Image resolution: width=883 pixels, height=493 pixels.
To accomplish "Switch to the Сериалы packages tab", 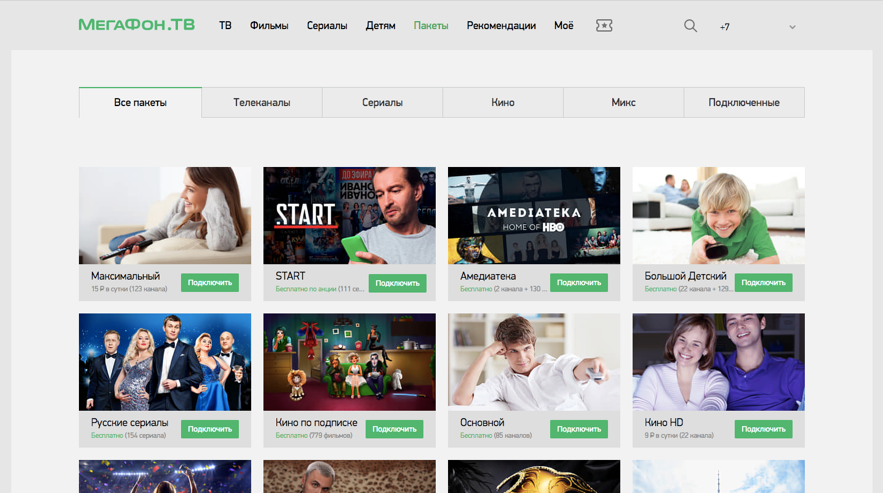I will 382,103.
